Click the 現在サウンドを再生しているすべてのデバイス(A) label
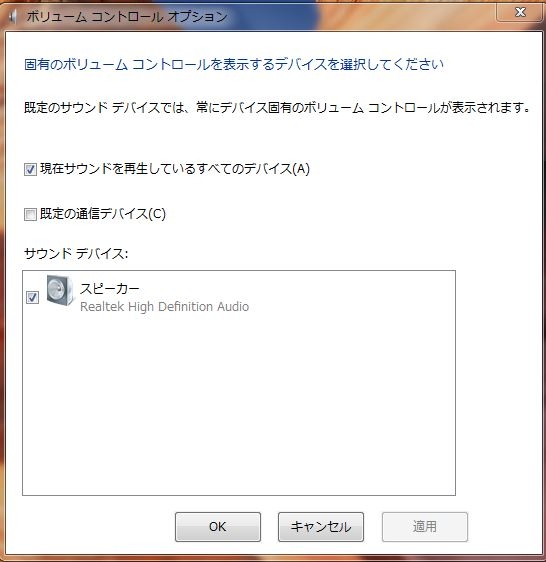Viewport: 546px width, 562px height. [175, 168]
